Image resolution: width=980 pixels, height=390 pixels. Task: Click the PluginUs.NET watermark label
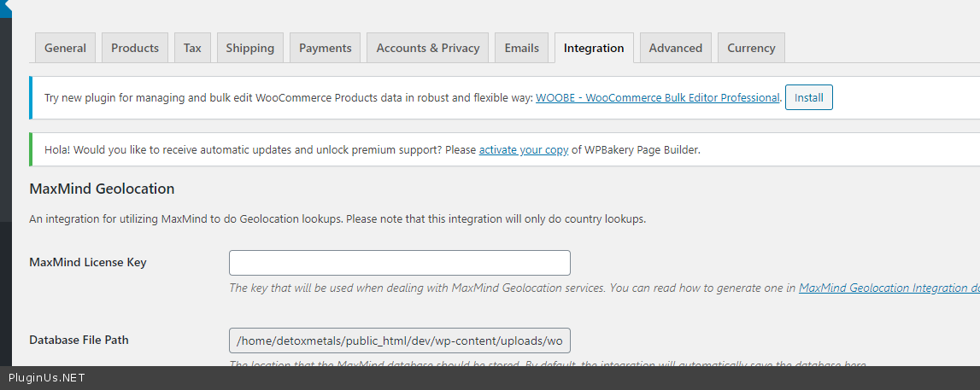(47, 378)
